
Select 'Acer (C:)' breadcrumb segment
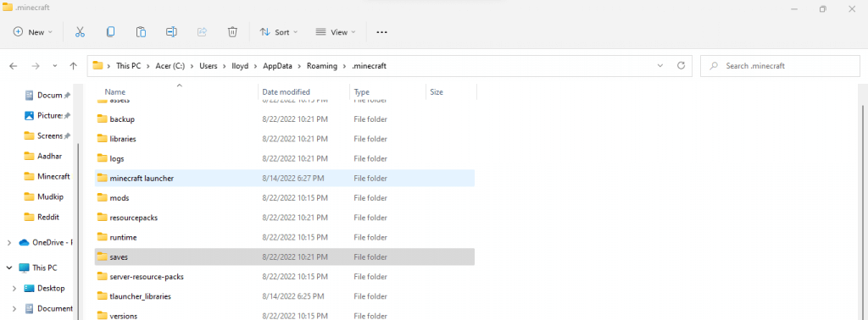[170, 66]
